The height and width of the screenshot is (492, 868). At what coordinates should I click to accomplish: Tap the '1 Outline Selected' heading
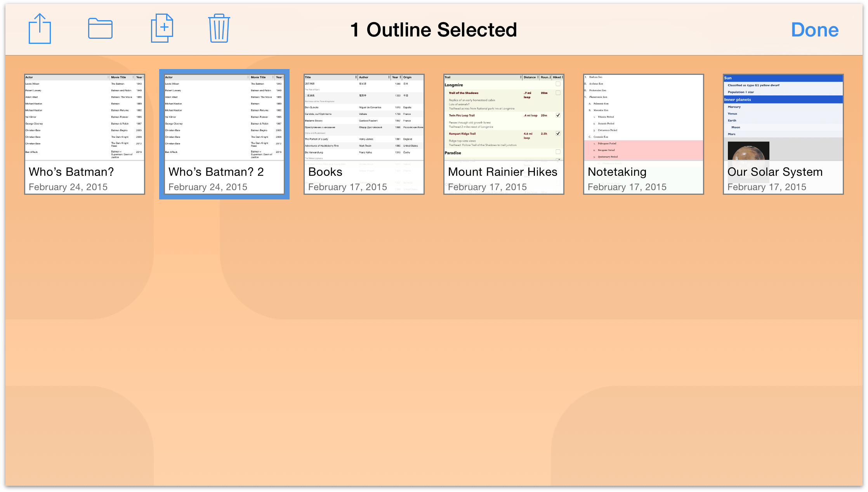(x=434, y=30)
